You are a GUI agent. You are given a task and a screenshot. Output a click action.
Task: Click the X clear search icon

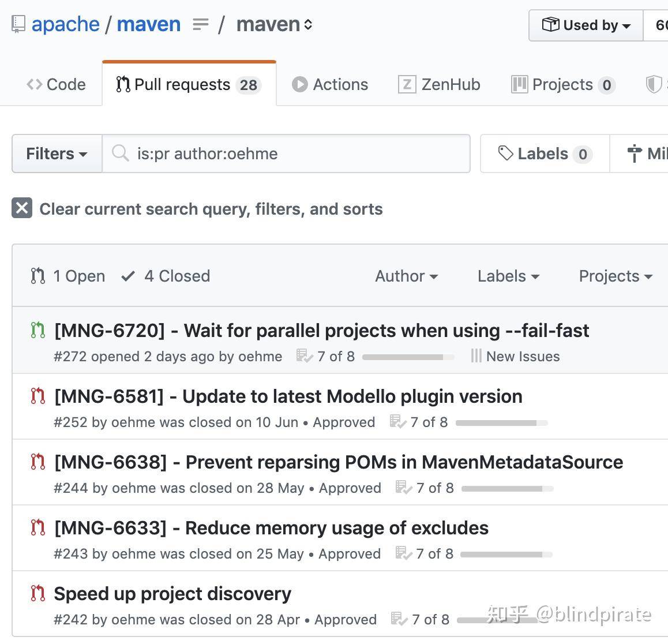(22, 208)
